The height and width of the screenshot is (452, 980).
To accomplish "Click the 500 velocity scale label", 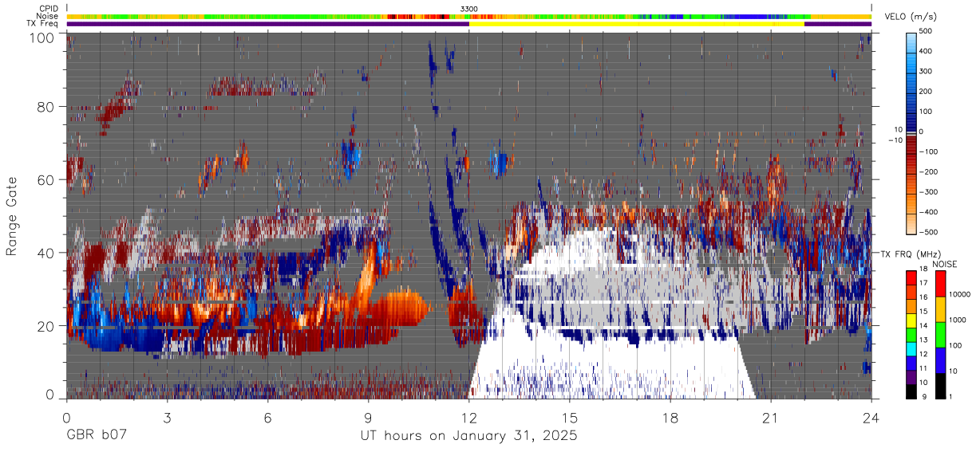I will coord(927,31).
